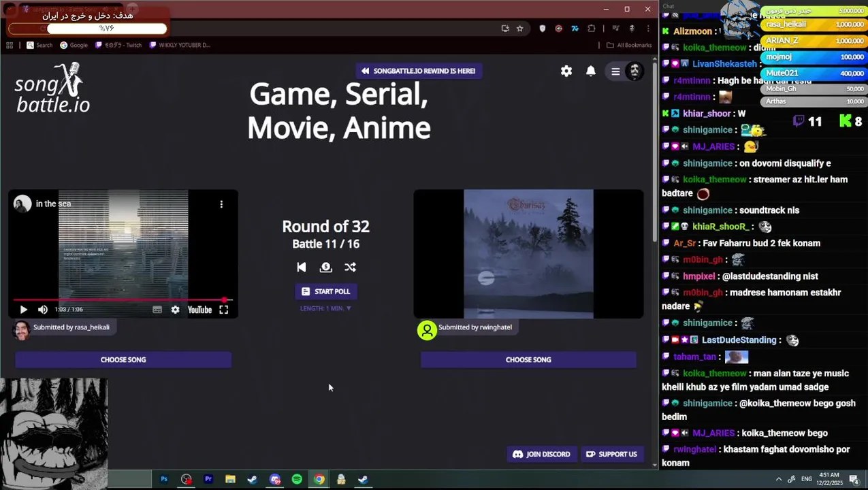Open the Chrome three-dot menu
This screenshot has width=868, height=490.
647,29
